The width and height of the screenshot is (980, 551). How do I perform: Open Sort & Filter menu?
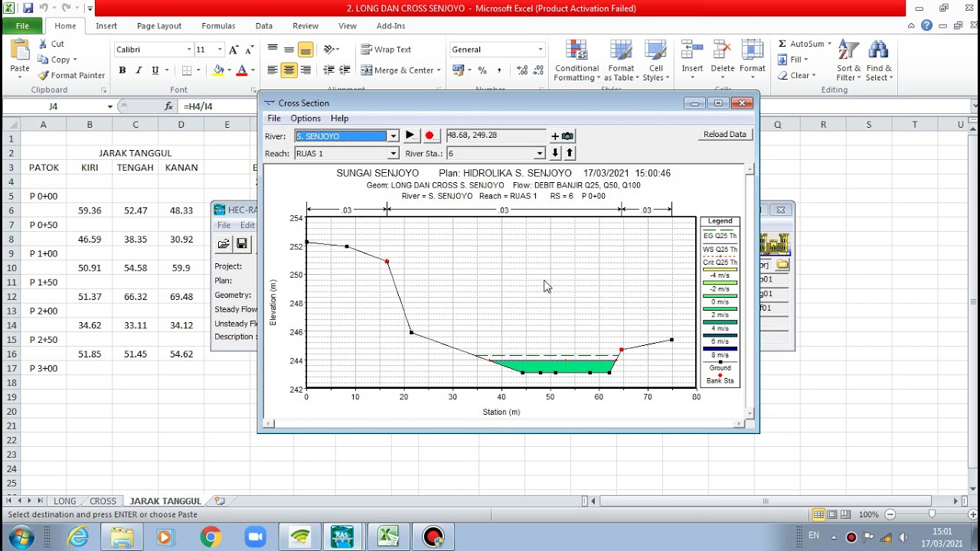point(848,60)
